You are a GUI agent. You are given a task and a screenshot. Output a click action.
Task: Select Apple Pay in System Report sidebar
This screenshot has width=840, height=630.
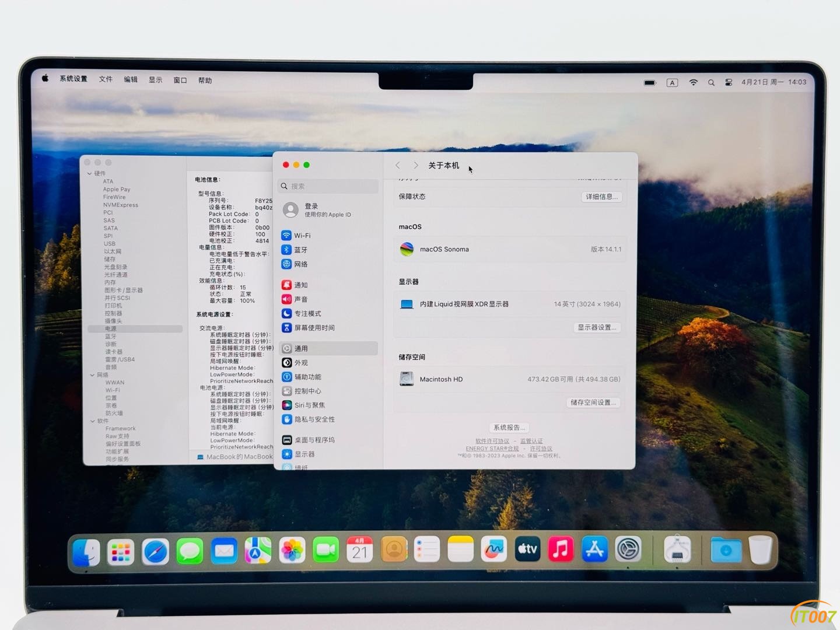click(x=117, y=190)
